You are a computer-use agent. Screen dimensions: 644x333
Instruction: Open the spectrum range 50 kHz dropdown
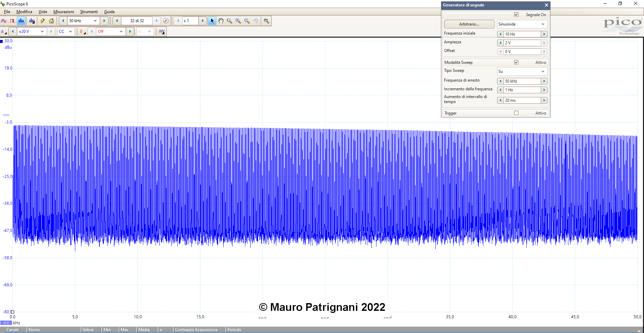95,21
